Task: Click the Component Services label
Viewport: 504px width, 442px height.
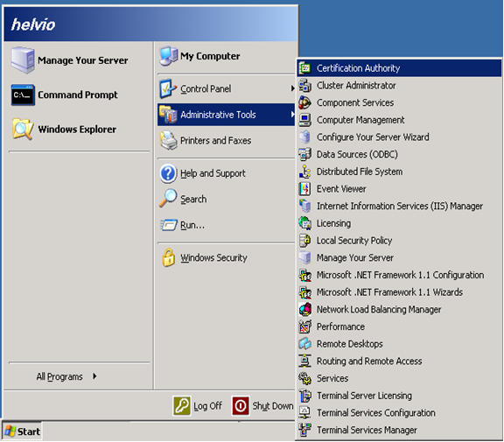Action: coord(355,103)
